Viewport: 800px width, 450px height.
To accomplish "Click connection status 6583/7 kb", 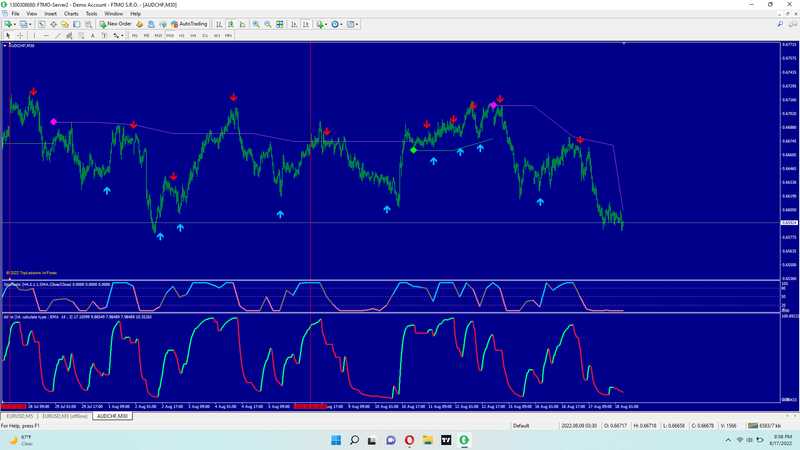I will pyautogui.click(x=764, y=426).
